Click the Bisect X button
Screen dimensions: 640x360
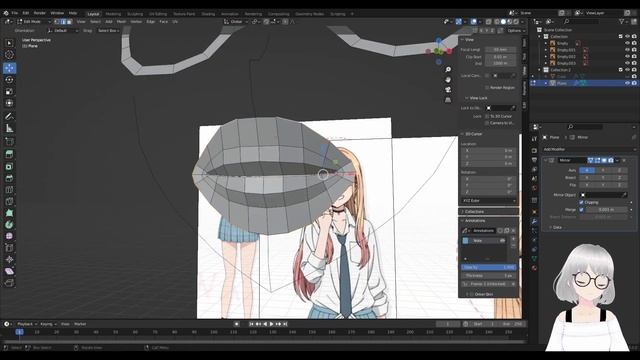[587, 178]
